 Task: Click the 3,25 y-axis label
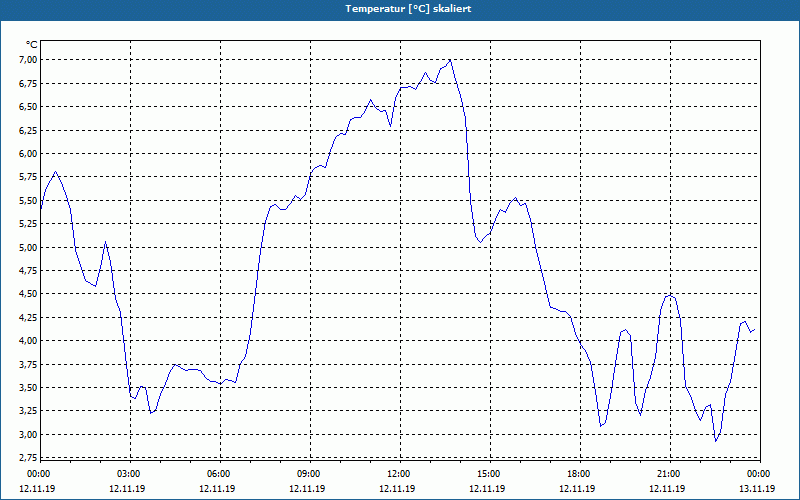(29, 411)
